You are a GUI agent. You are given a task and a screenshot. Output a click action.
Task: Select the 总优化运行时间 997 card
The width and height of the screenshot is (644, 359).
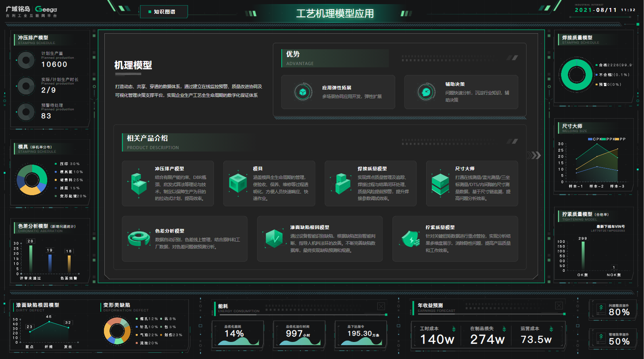click(x=299, y=334)
